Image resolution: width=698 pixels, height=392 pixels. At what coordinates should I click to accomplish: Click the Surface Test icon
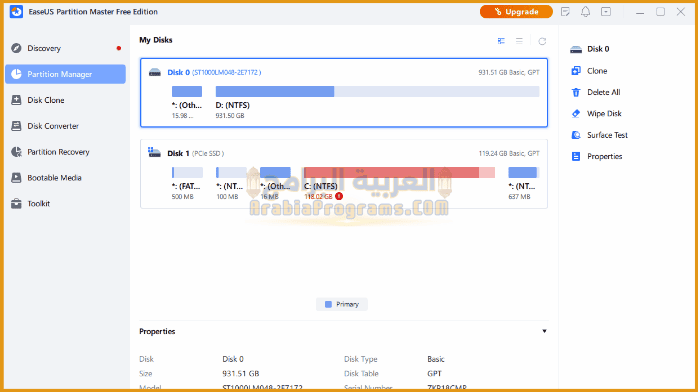click(x=576, y=135)
